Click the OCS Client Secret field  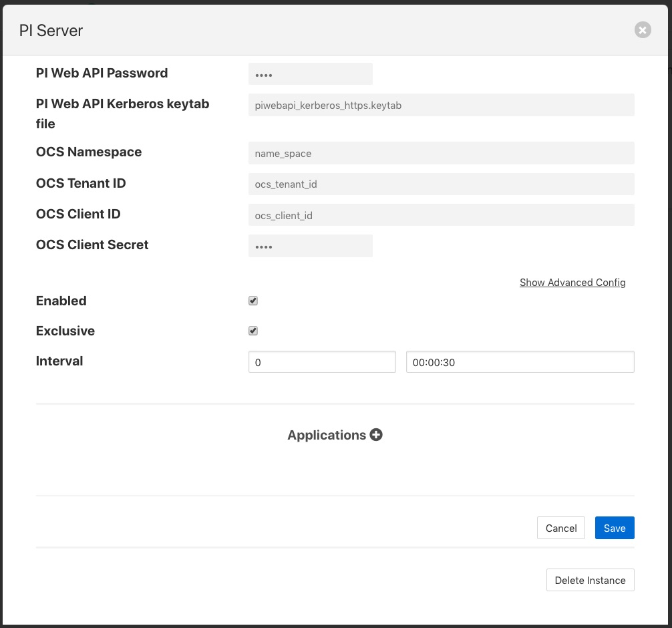click(x=310, y=246)
